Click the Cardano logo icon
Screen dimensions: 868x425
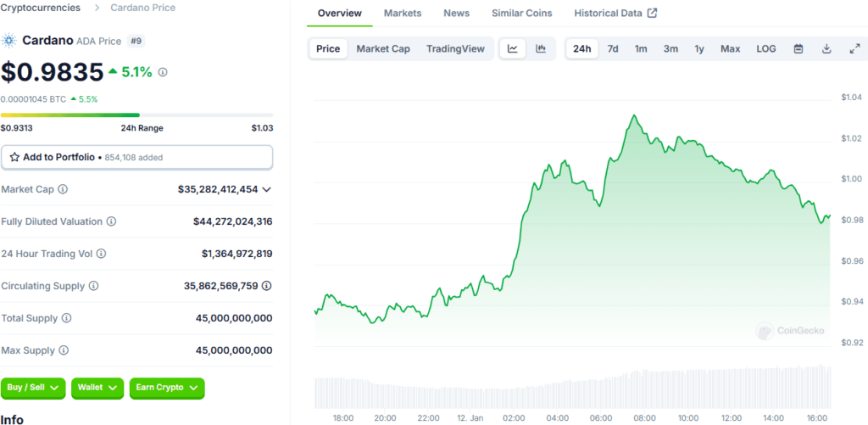pos(9,41)
